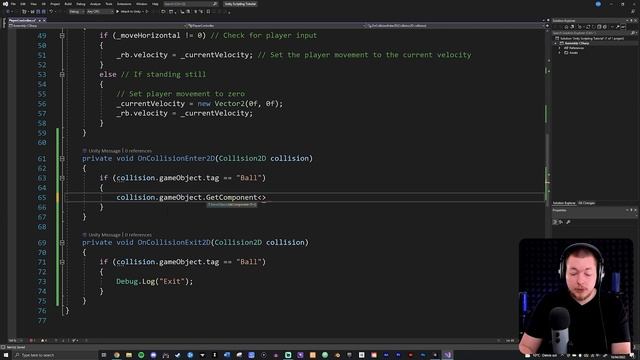Click the Windows Start button
Screen dimensions: 640x360
click(x=6, y=355)
